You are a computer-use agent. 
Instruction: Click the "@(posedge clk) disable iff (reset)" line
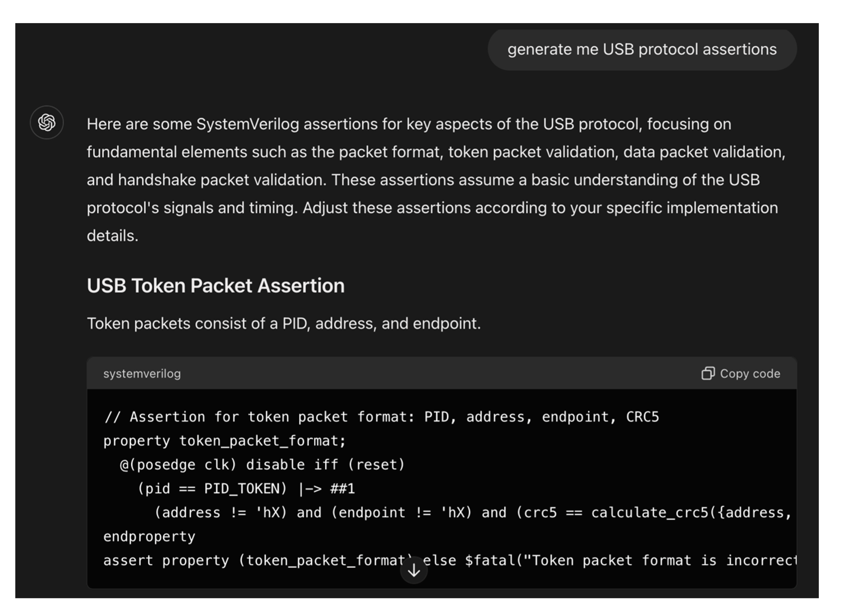coord(262,465)
